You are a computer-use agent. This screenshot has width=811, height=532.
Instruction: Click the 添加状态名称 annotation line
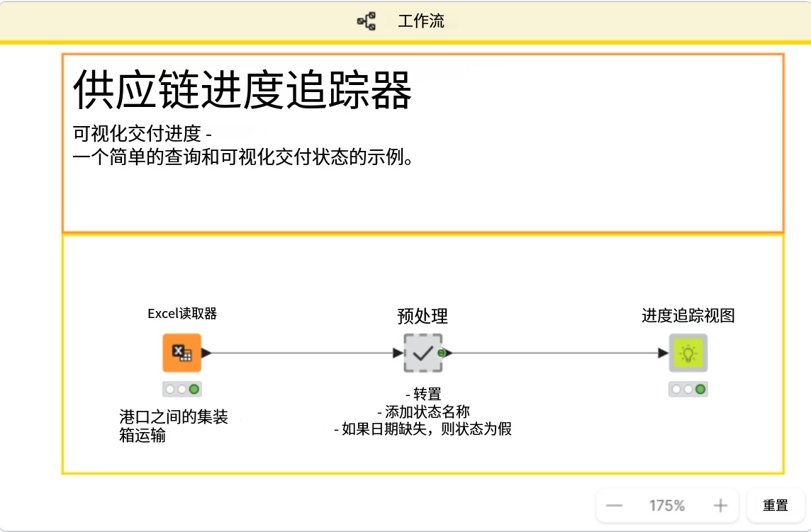pos(423,412)
